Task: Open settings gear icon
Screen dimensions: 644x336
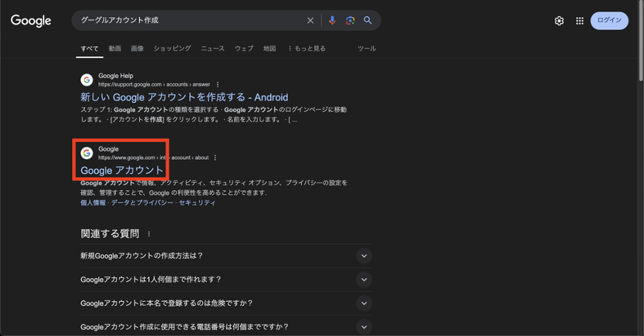Action: point(559,21)
